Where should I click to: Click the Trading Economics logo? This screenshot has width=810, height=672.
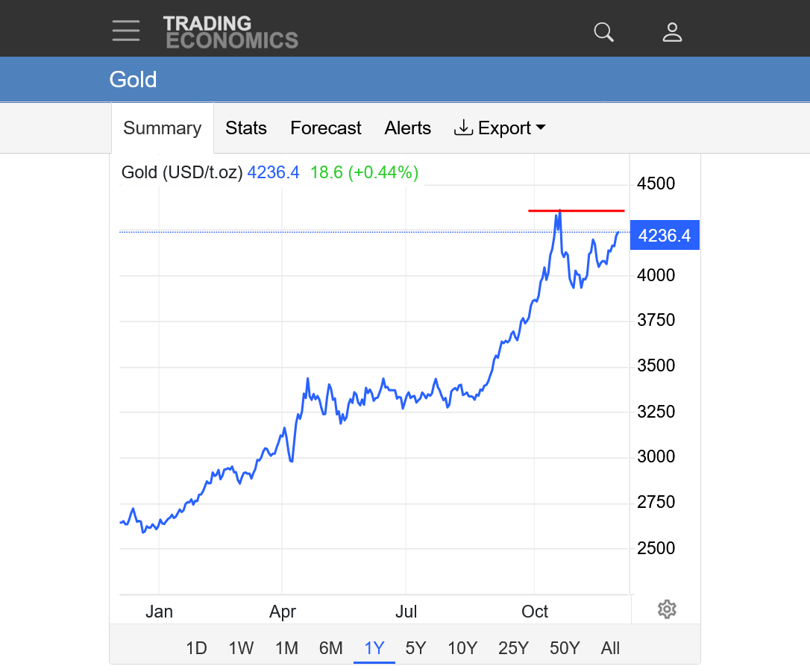230,32
